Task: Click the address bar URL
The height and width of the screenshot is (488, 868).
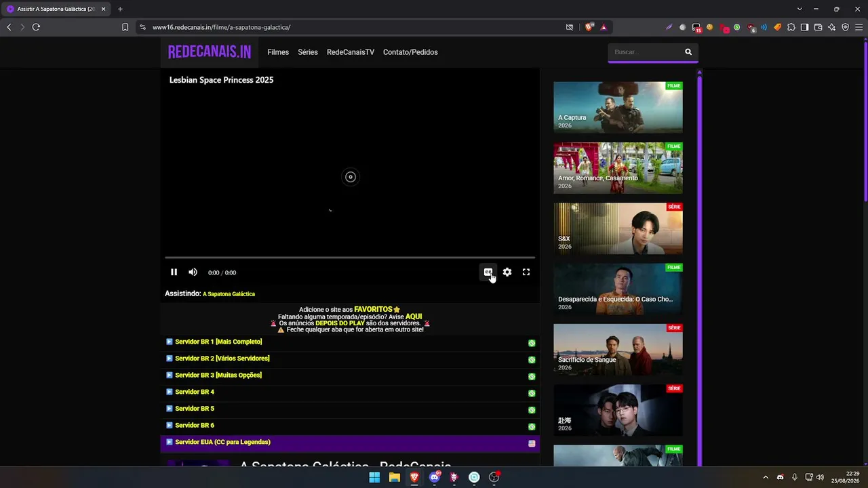Action: click(222, 27)
